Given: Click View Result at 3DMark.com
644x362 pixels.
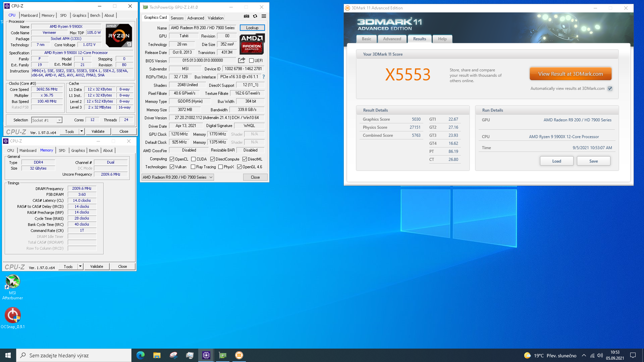Looking at the screenshot, I should 571,74.
